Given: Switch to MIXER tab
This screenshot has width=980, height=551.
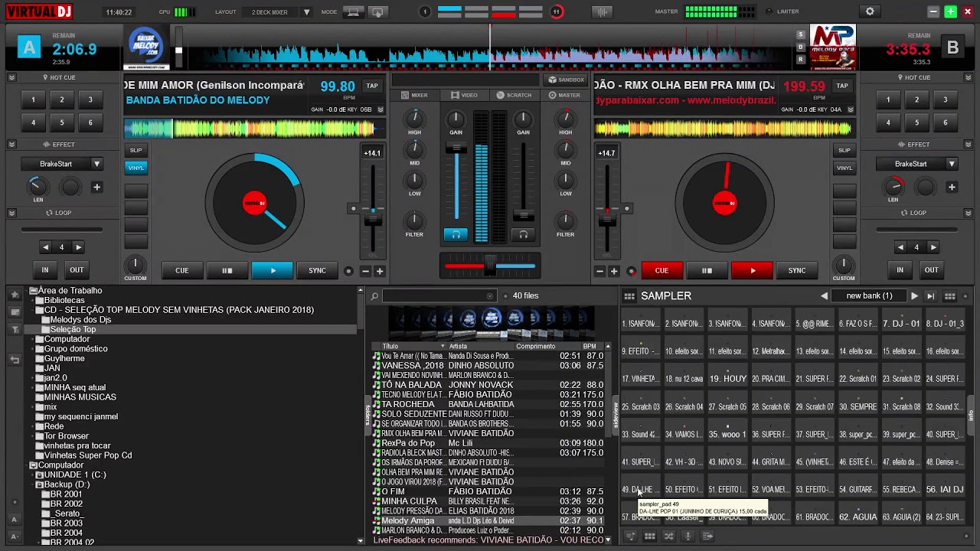Looking at the screenshot, I should (x=414, y=95).
